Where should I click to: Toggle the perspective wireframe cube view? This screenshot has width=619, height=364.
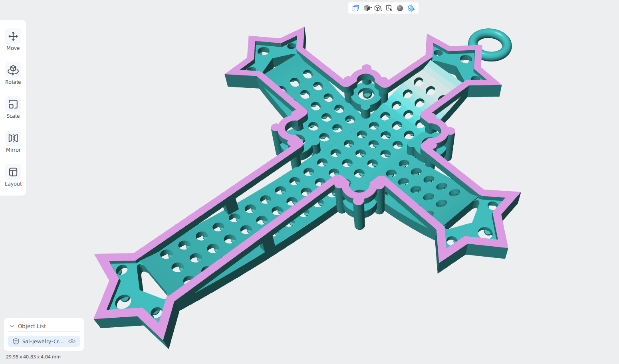click(355, 8)
